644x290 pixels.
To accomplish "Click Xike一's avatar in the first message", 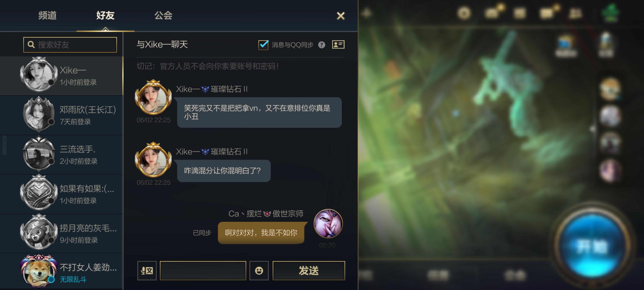I will 153,98.
